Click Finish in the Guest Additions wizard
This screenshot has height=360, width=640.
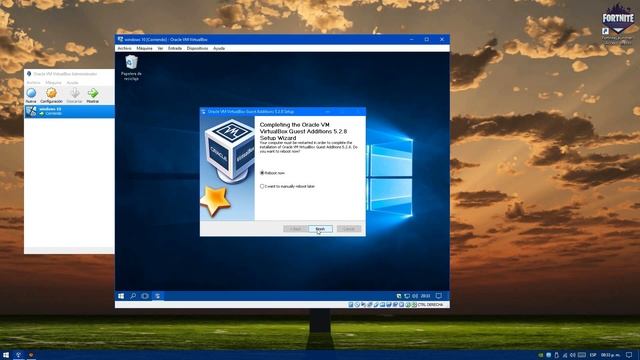[320, 229]
